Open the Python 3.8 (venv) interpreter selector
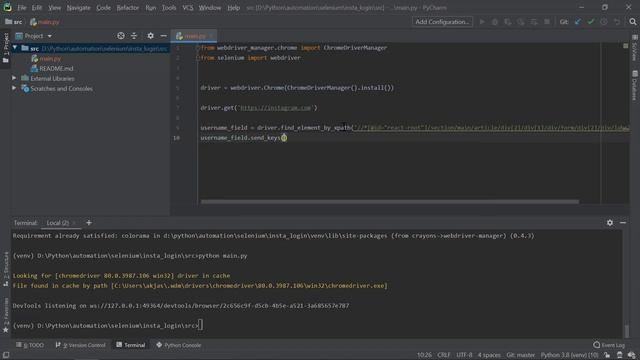This screenshot has width=640, height=360. pyautogui.click(x=569, y=355)
